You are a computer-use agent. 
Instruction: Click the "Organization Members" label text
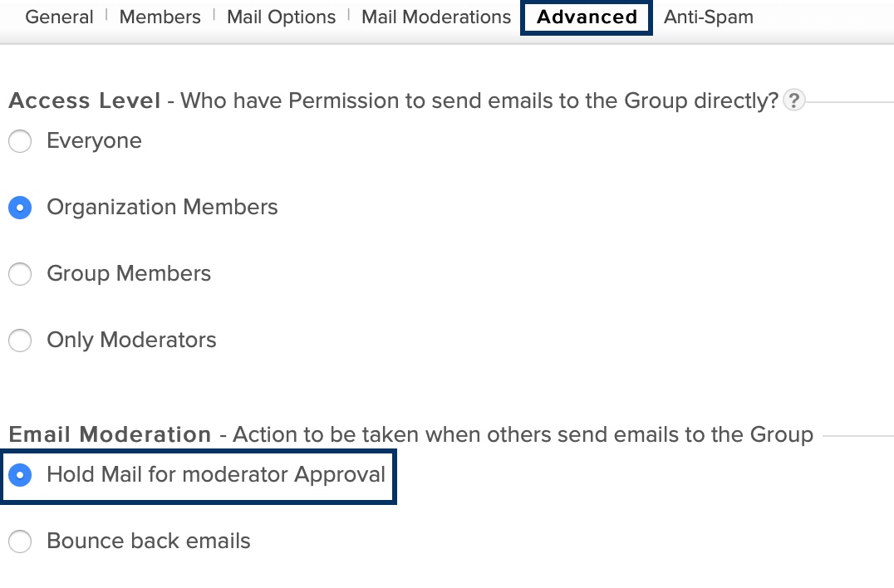point(162,208)
